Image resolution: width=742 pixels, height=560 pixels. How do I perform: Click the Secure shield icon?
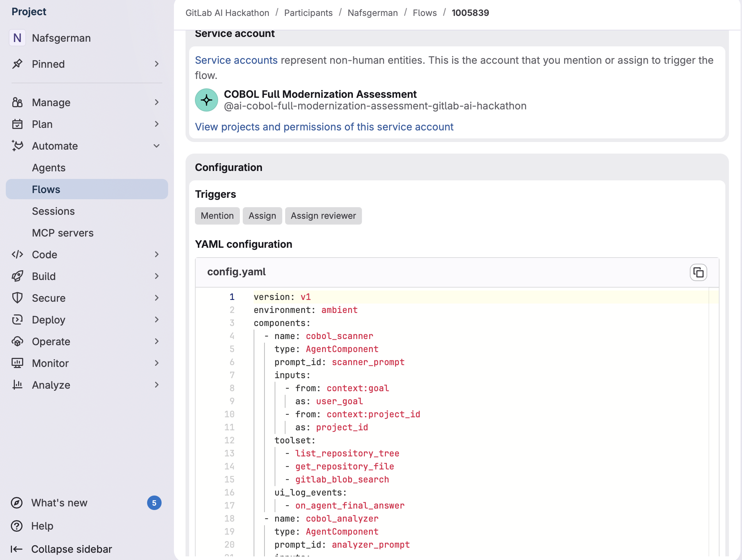coord(17,298)
